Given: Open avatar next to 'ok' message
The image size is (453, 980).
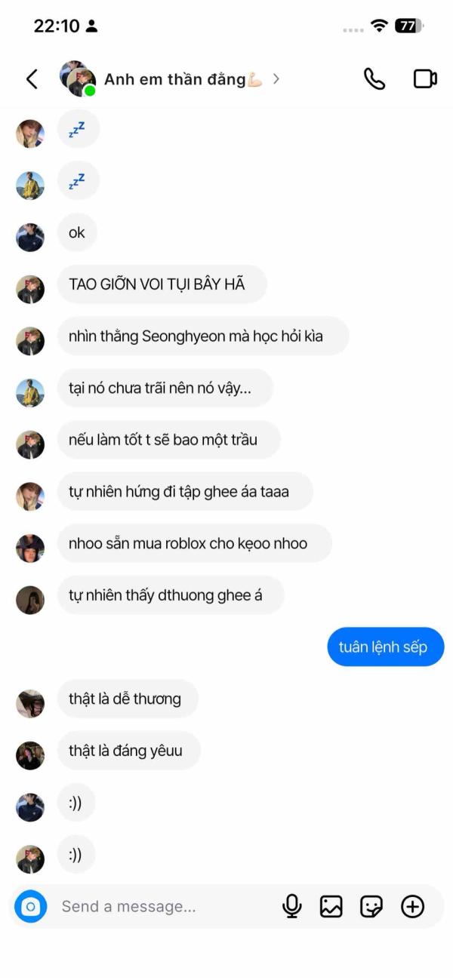Looking at the screenshot, I should 30,237.
